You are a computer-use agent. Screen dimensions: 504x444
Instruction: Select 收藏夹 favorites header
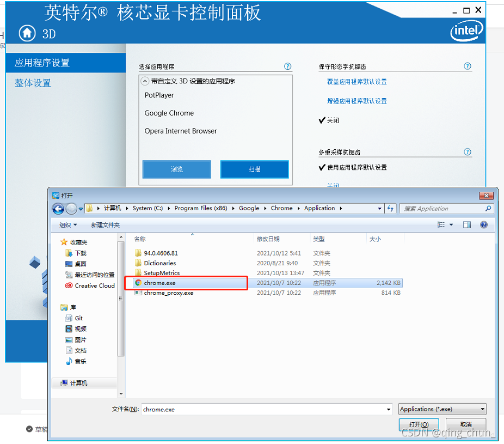74,242
